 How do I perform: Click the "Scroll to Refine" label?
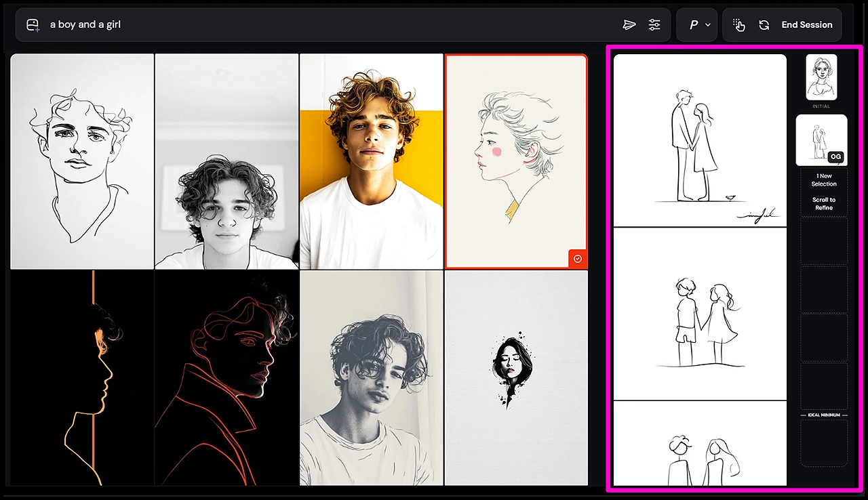tap(824, 204)
